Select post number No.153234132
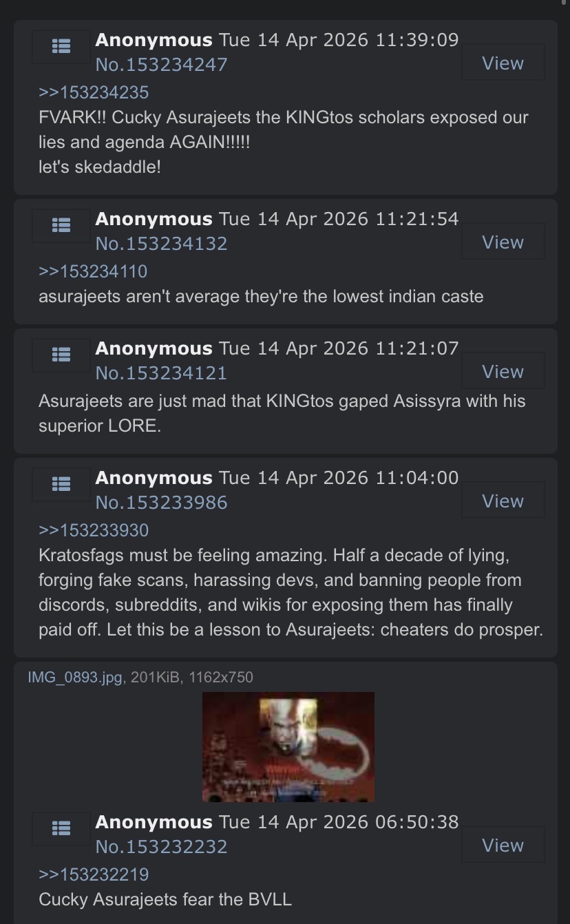This screenshot has height=924, width=570. [161, 244]
